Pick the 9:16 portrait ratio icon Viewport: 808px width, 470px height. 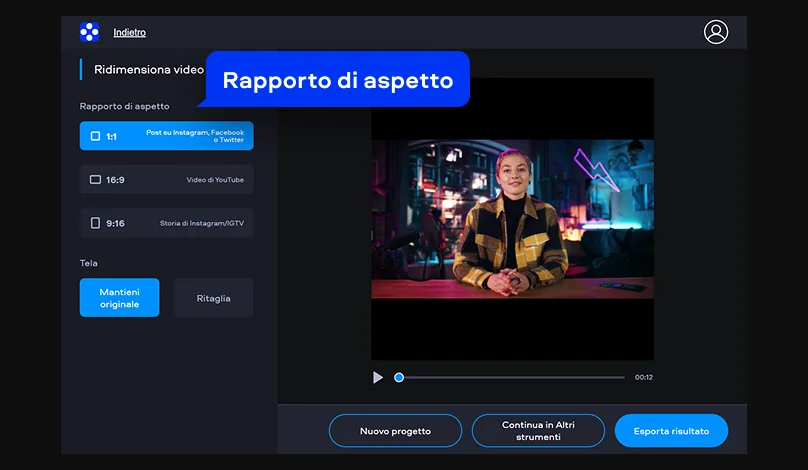click(96, 223)
